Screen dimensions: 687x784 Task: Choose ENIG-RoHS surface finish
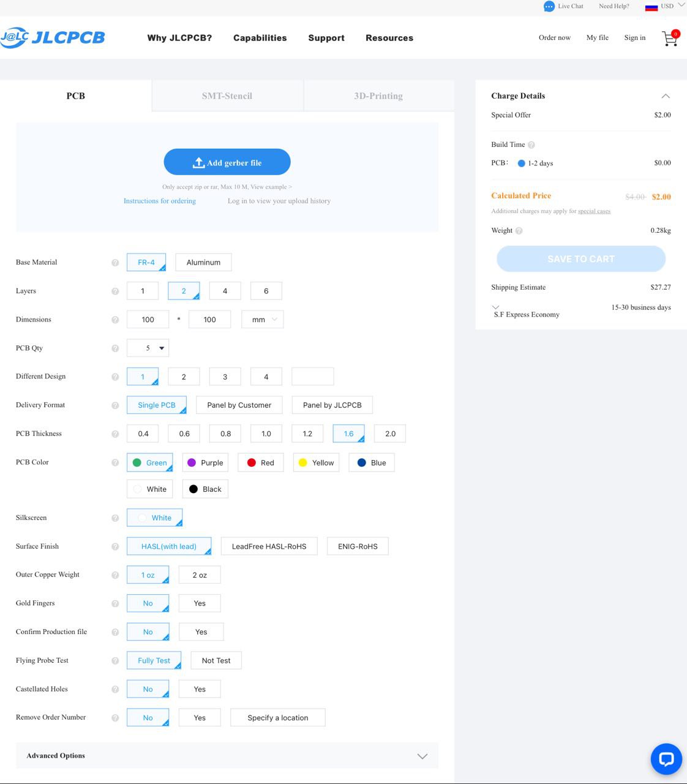[x=358, y=546]
